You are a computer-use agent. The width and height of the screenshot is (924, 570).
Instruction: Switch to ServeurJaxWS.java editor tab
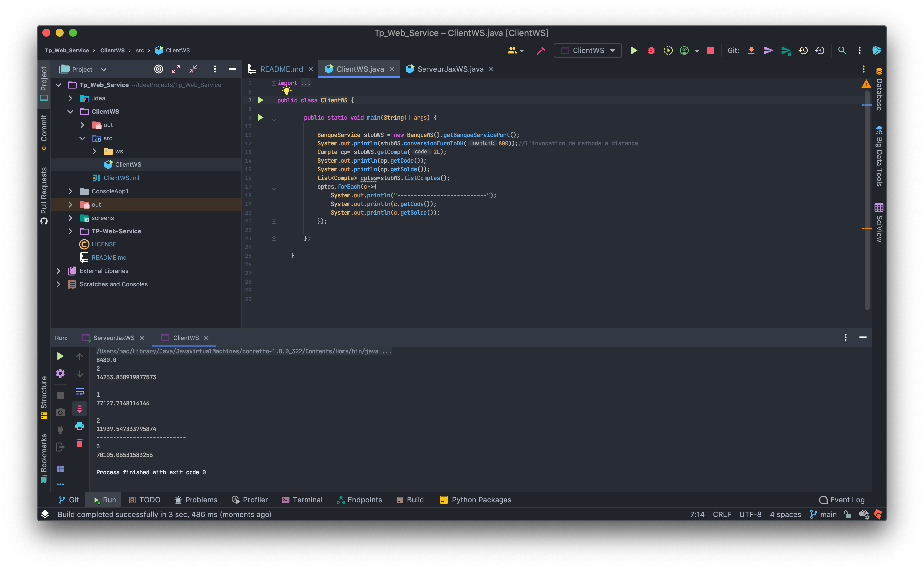pos(450,69)
